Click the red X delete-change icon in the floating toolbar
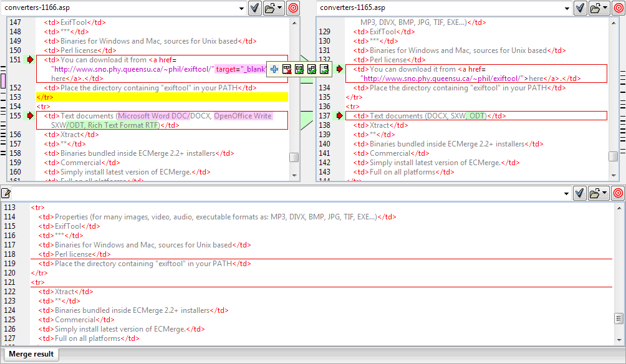 tap(287, 69)
